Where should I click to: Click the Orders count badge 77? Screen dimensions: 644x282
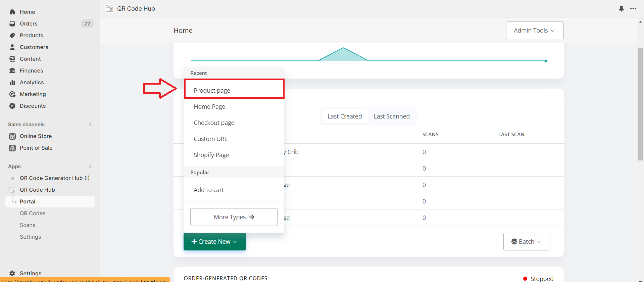pyautogui.click(x=87, y=23)
